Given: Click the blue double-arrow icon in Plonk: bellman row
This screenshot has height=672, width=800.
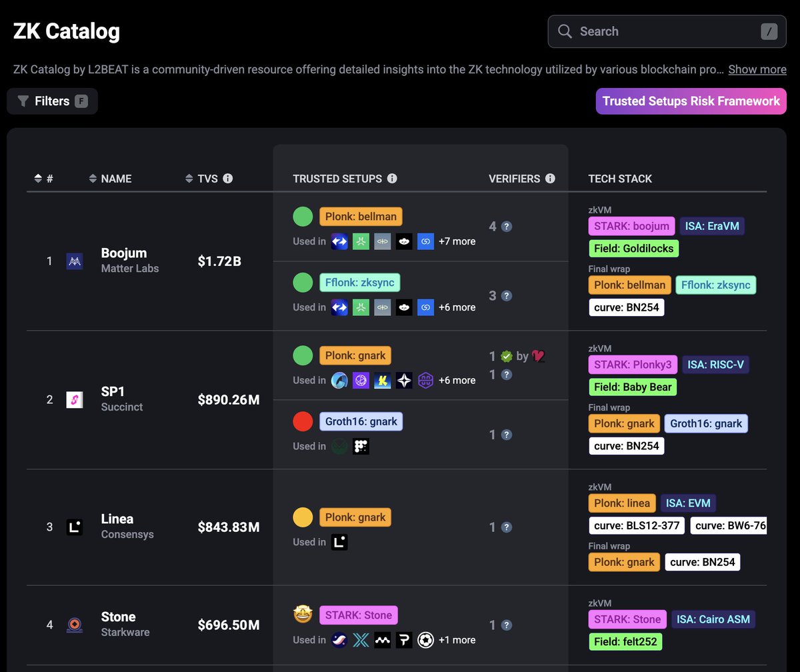Looking at the screenshot, I should pyautogui.click(x=340, y=241).
